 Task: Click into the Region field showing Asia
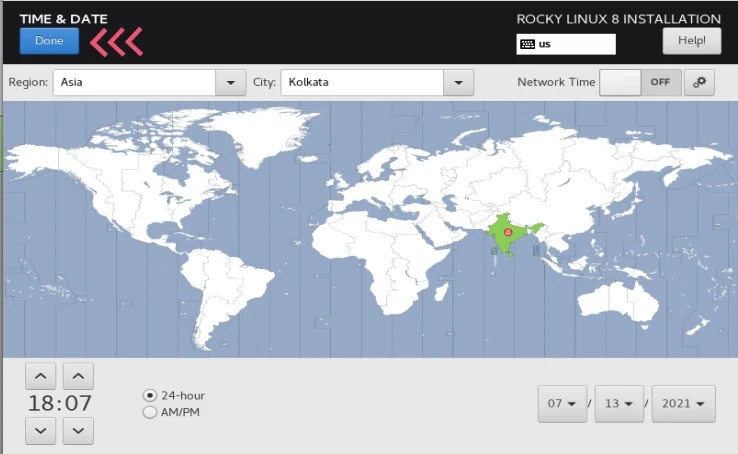coord(134,83)
